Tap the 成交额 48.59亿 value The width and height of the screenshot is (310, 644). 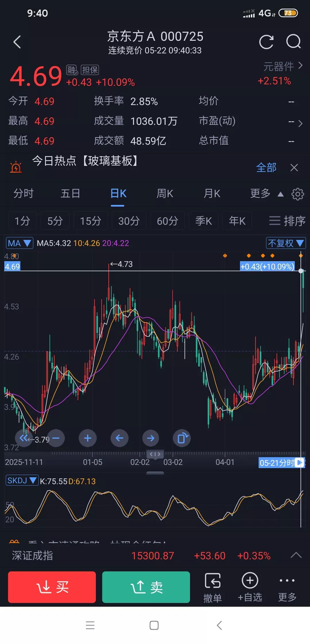[148, 141]
